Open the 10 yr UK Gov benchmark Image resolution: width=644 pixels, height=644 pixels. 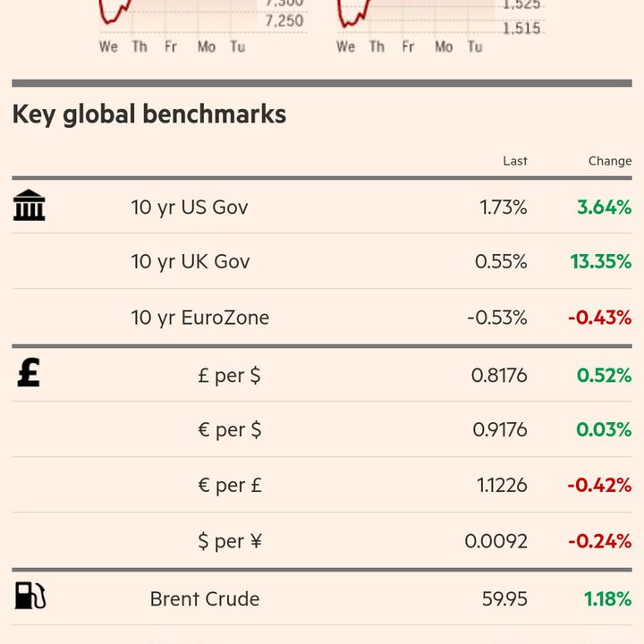[191, 262]
